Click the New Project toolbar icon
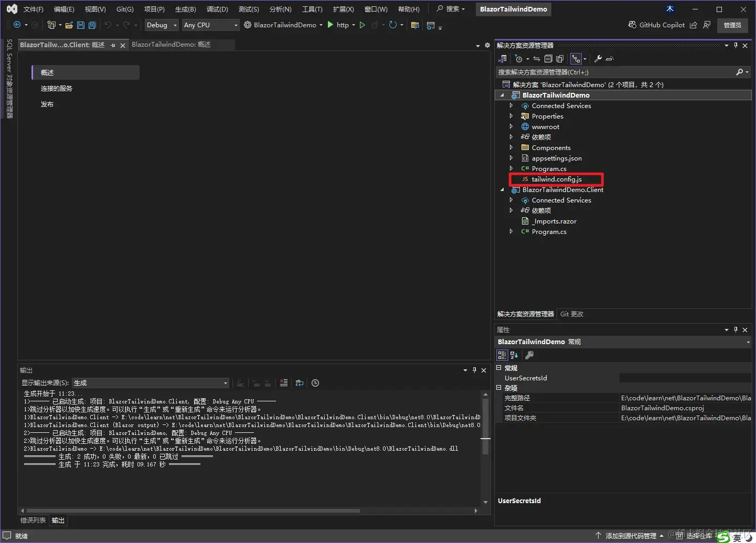 click(x=51, y=25)
